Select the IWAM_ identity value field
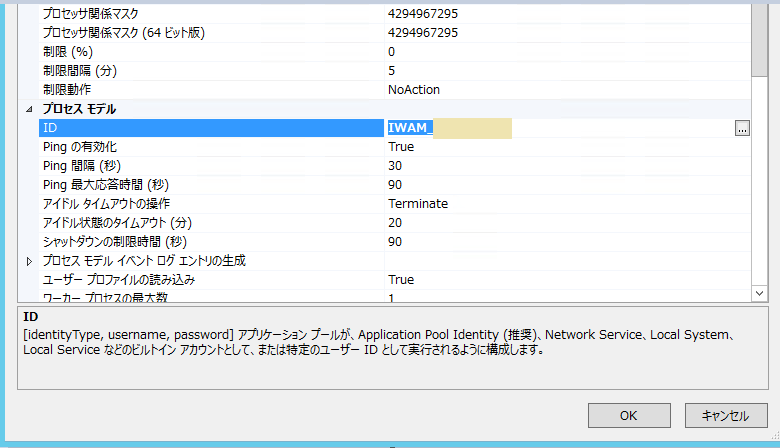This screenshot has width=780, height=448. (561, 128)
